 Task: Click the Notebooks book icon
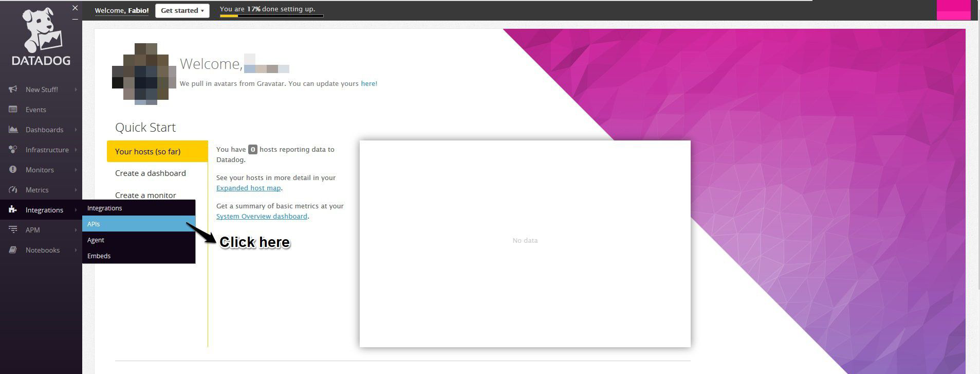[x=13, y=250]
